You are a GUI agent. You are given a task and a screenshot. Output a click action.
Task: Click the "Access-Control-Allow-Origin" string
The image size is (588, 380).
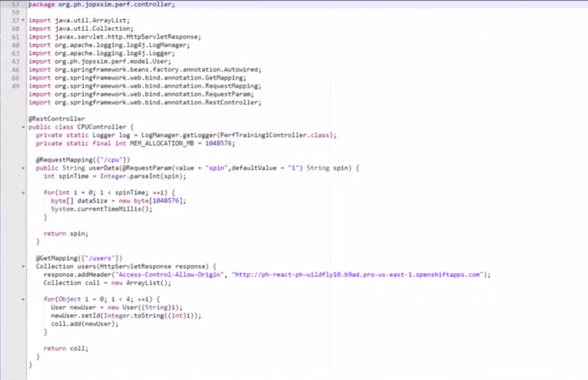[x=170, y=275]
